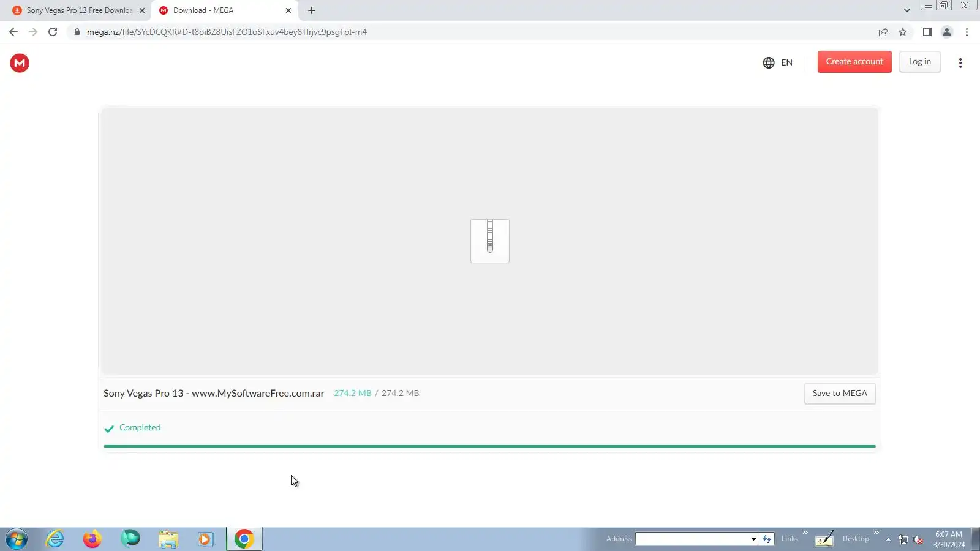Image resolution: width=980 pixels, height=551 pixels.
Task: Click the mega.nz address bar URL
Action: click(x=227, y=32)
